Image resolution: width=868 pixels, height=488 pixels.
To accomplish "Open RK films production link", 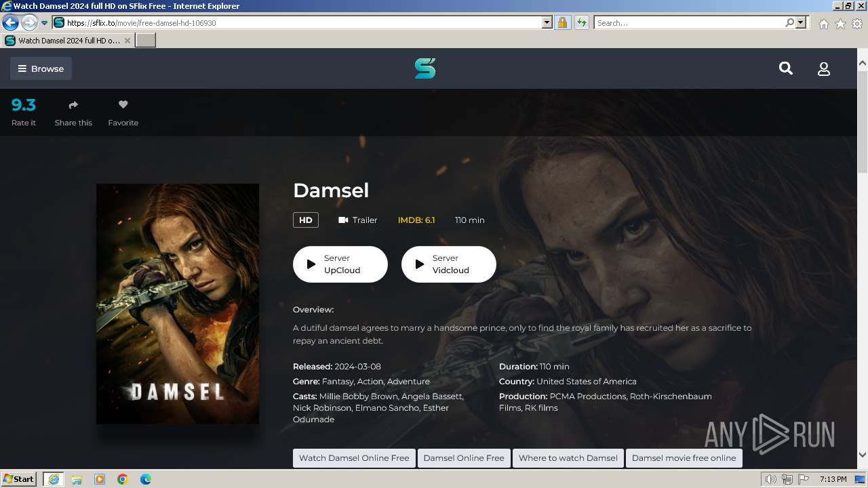I will click(x=541, y=408).
